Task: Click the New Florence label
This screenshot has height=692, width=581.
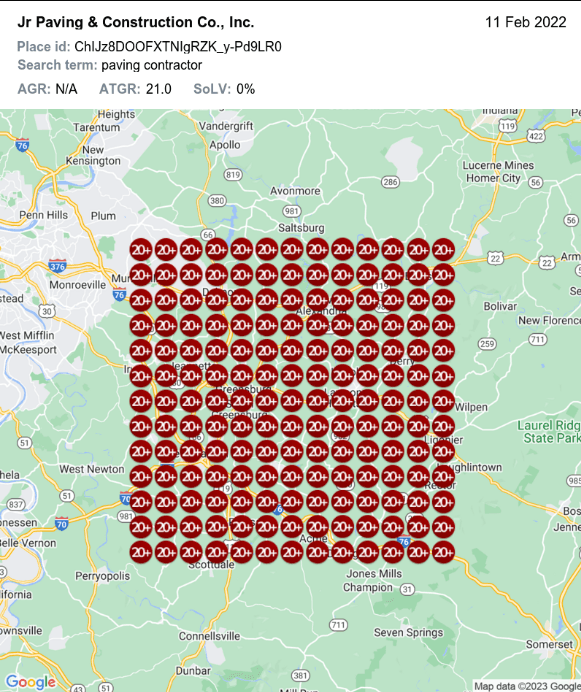Action: [549, 320]
